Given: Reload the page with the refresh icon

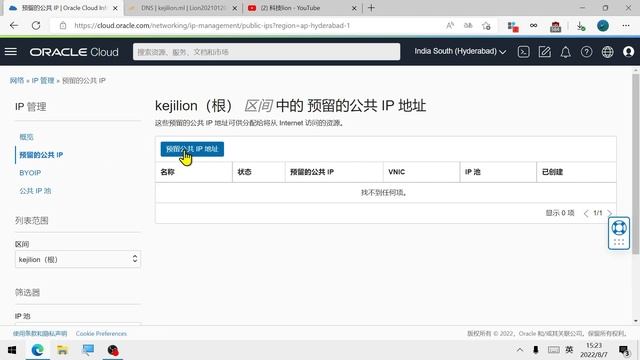Looking at the screenshot, I should tap(36, 25).
